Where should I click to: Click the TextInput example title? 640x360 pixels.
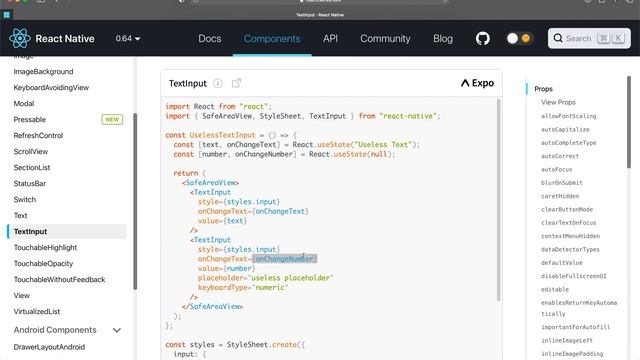tap(188, 83)
